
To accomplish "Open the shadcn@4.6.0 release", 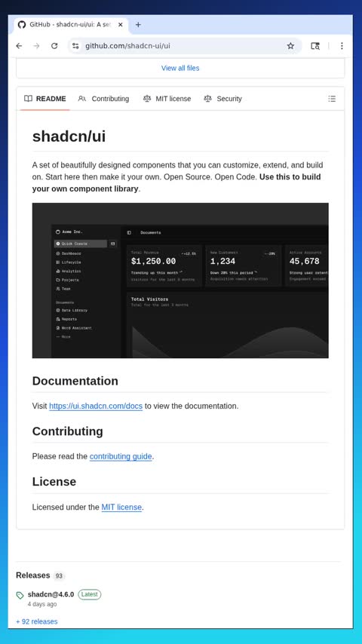I will tap(51, 594).
